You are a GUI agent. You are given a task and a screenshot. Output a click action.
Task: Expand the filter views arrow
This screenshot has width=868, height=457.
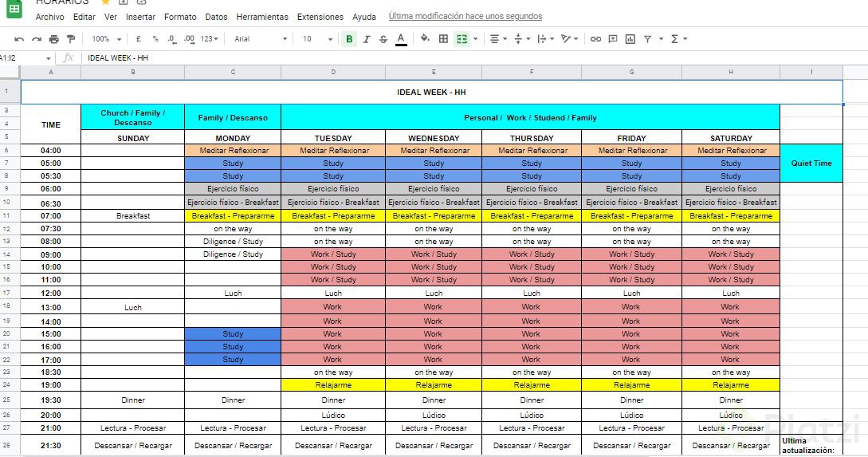point(661,39)
